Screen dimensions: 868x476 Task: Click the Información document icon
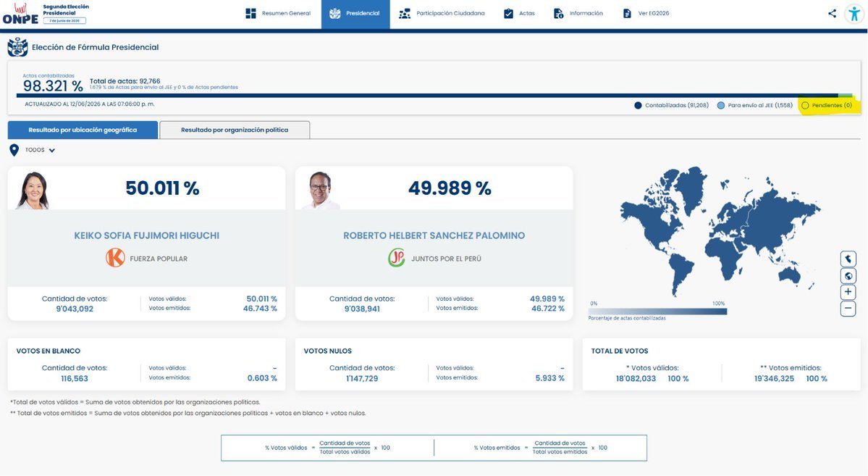pyautogui.click(x=559, y=13)
